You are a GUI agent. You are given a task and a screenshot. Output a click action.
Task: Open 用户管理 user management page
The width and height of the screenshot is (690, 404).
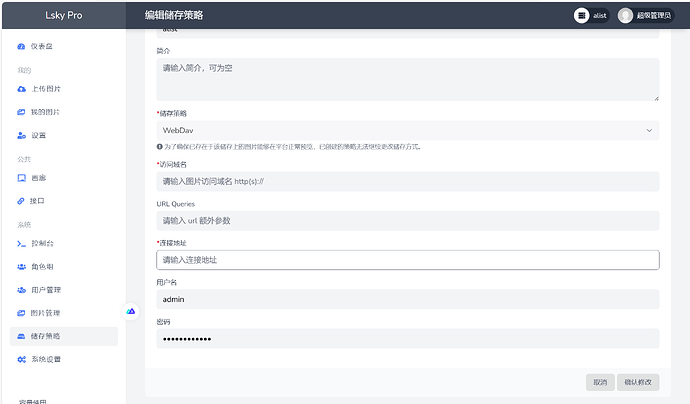64,290
